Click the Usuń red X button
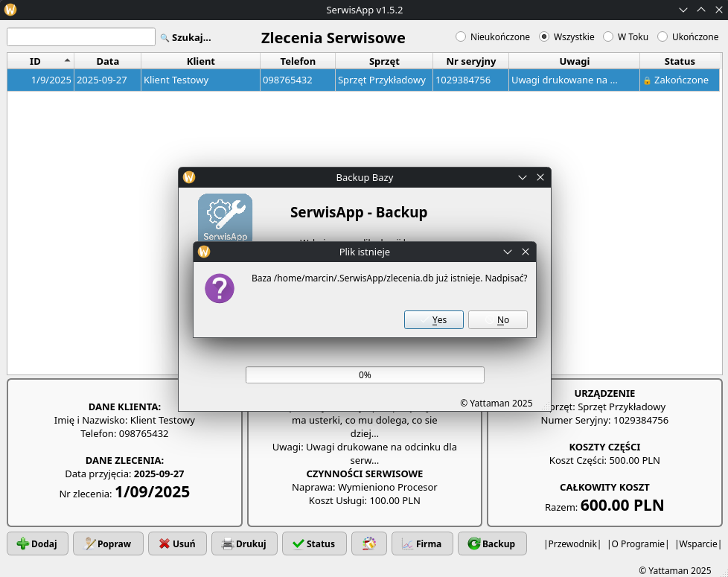Screen dimensions: 728x577 coord(177,543)
